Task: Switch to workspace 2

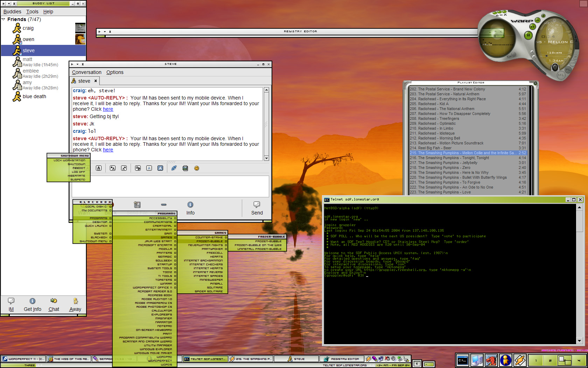Action: [x=550, y=360]
